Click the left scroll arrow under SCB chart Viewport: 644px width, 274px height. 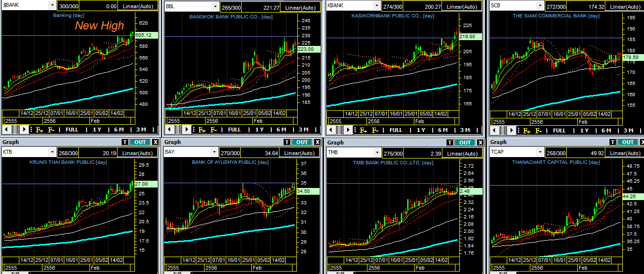click(x=494, y=130)
